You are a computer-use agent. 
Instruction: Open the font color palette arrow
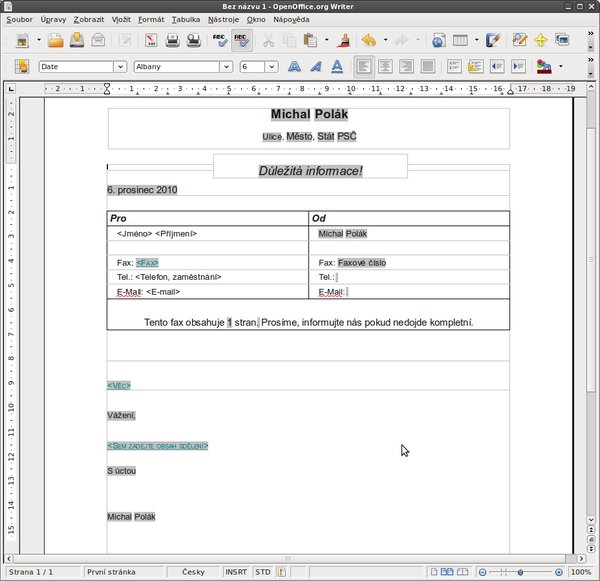click(x=561, y=66)
